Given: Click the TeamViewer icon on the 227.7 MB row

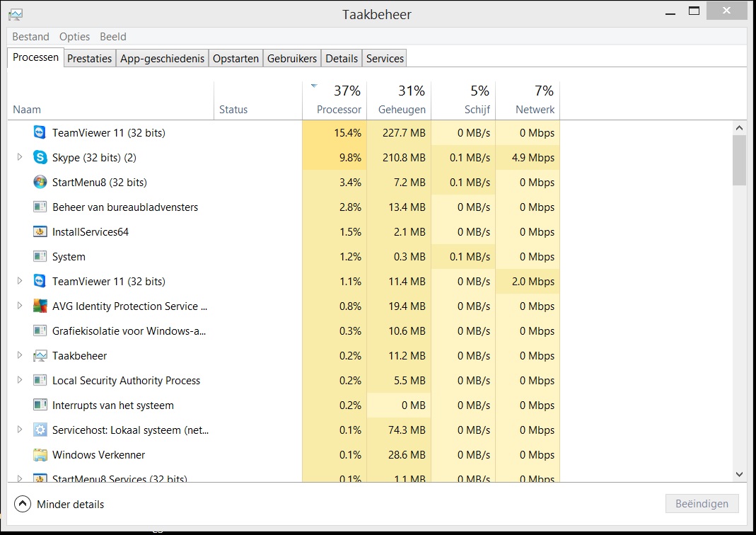Looking at the screenshot, I should tap(40, 132).
